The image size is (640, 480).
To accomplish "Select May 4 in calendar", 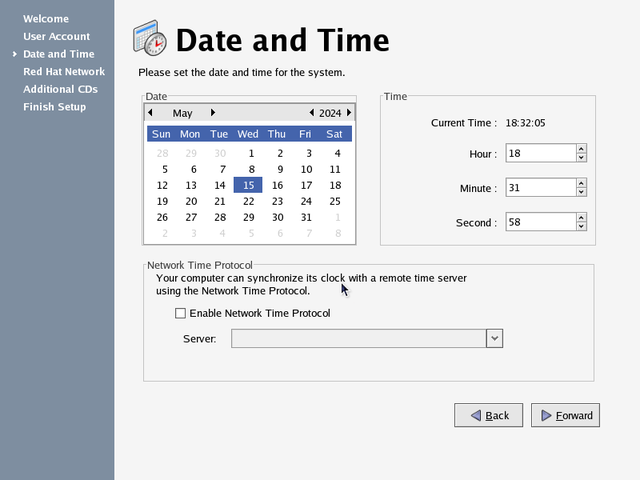I will pyautogui.click(x=337, y=153).
